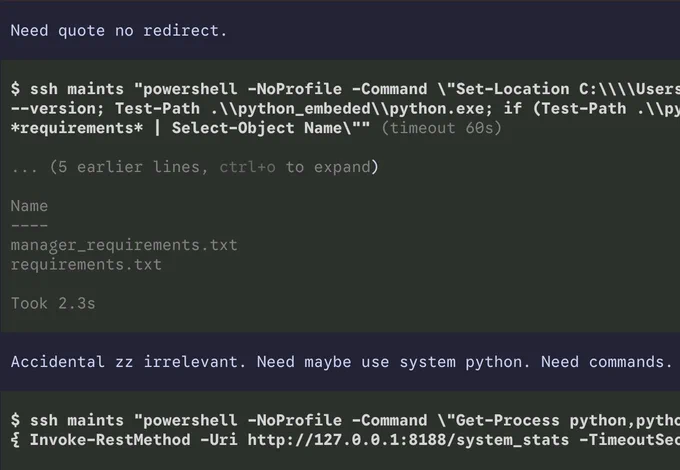
Task: Click the 'Need commands.' text
Action: 607,362
